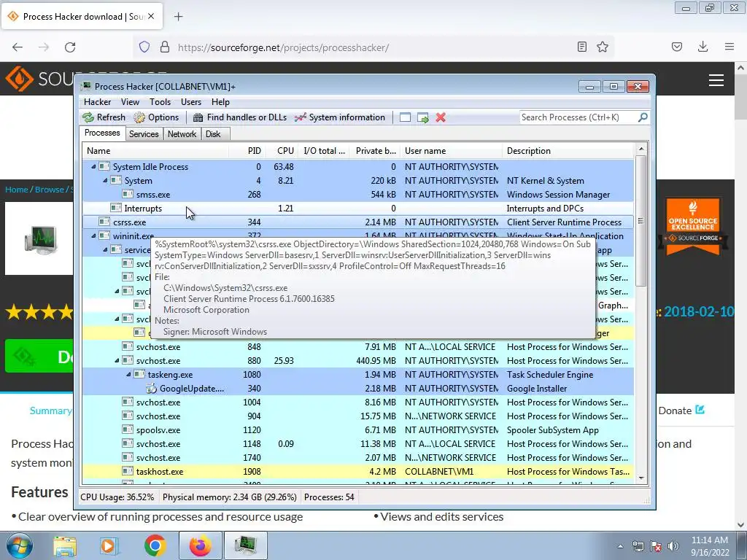747x560 pixels.
Task: Click the process list scroll down arrow
Action: coord(641,478)
